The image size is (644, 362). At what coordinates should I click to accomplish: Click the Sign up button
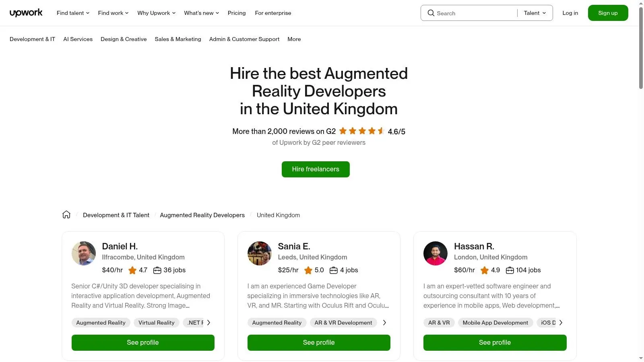click(608, 12)
